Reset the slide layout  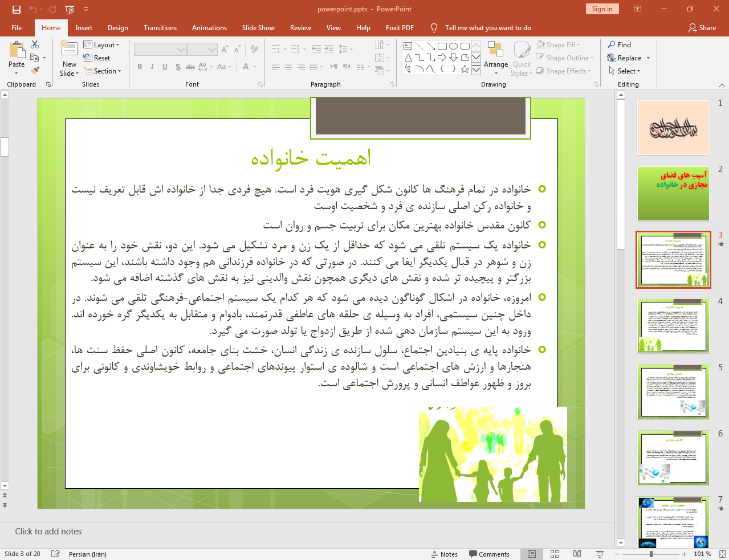tap(97, 58)
